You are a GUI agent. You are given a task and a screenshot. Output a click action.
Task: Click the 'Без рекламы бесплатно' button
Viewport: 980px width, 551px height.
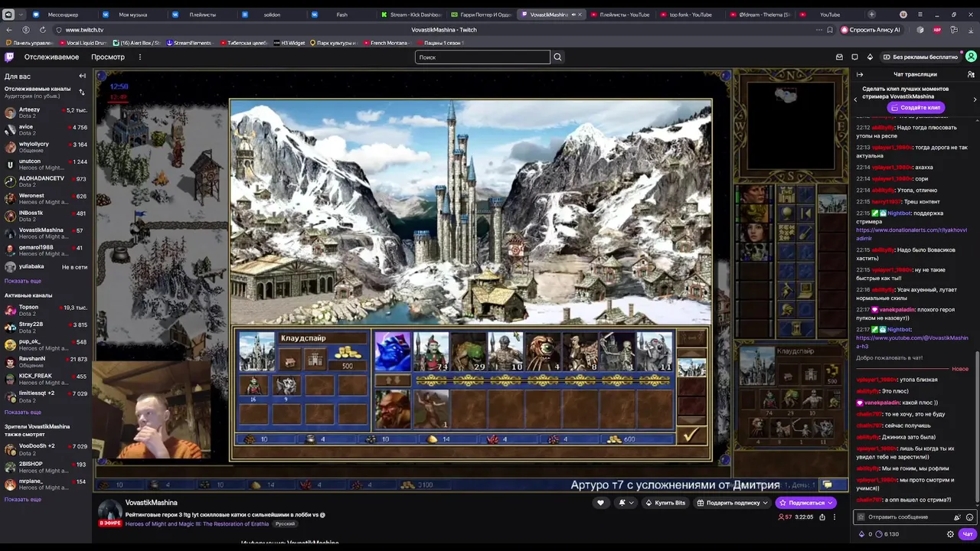921,57
